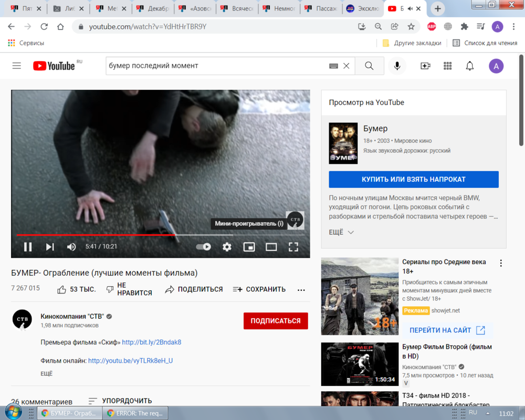
Task: Enable theater mode in the player
Action: click(x=271, y=247)
